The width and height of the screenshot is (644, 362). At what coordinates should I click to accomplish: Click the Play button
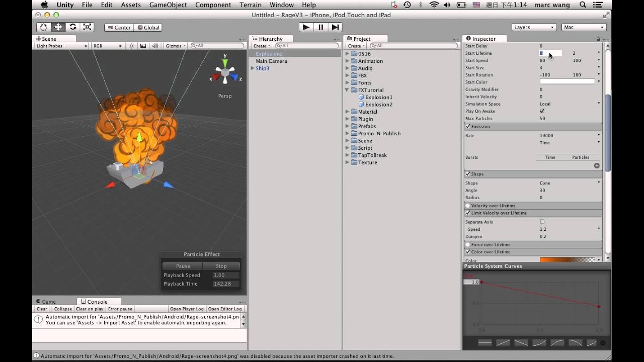pyautogui.click(x=306, y=27)
